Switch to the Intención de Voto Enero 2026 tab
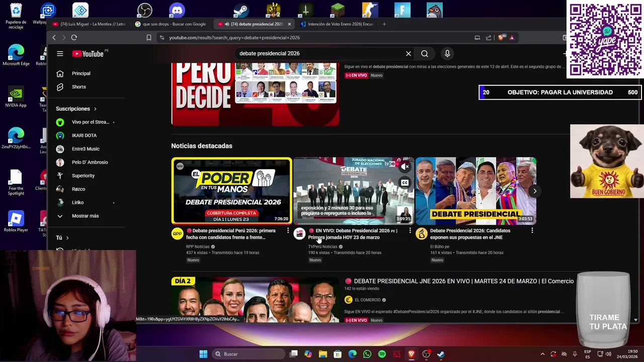This screenshot has height=362, width=644. [337, 24]
